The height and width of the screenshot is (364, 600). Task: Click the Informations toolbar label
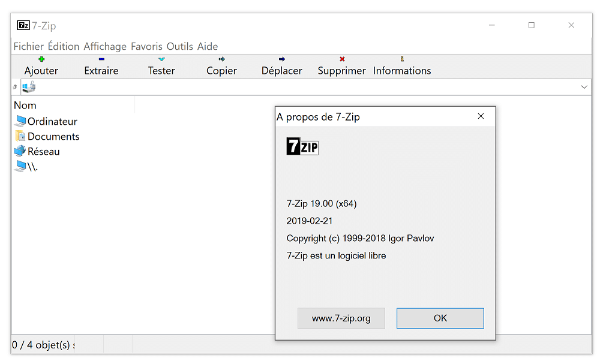[x=402, y=71]
